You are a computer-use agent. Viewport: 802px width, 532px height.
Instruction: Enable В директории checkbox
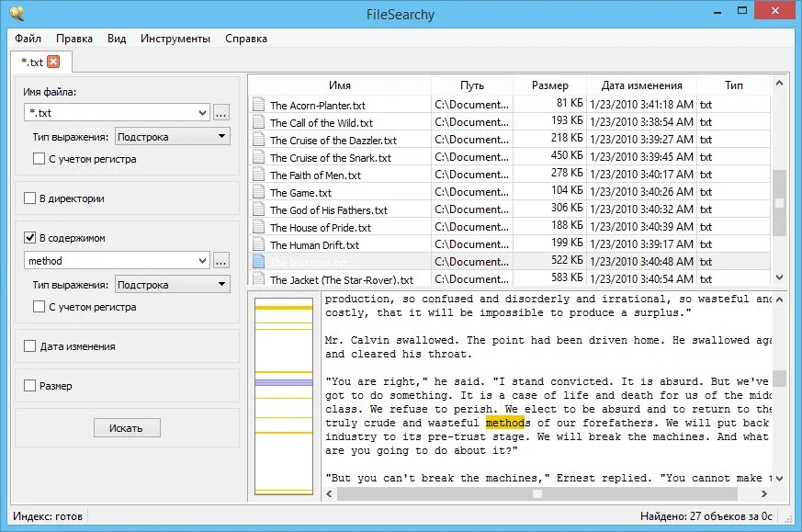click(29, 198)
